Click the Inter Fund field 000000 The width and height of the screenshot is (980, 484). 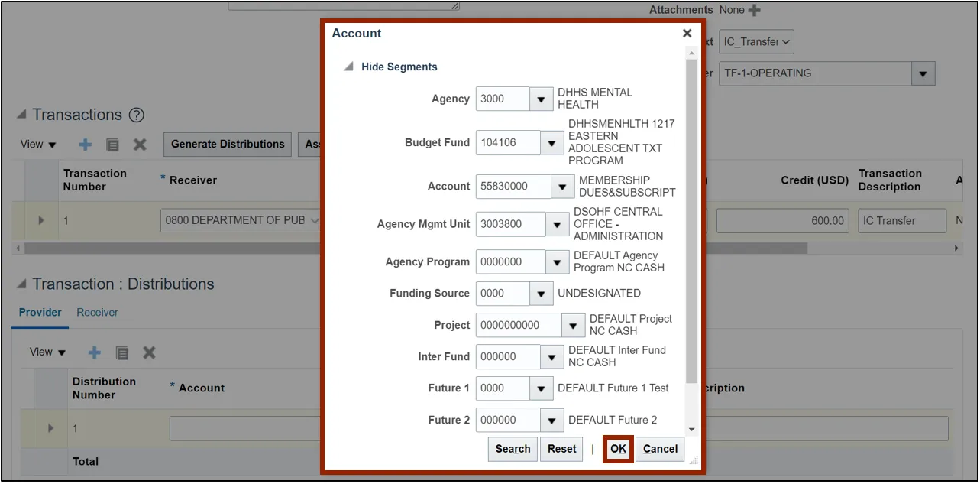[x=508, y=356]
